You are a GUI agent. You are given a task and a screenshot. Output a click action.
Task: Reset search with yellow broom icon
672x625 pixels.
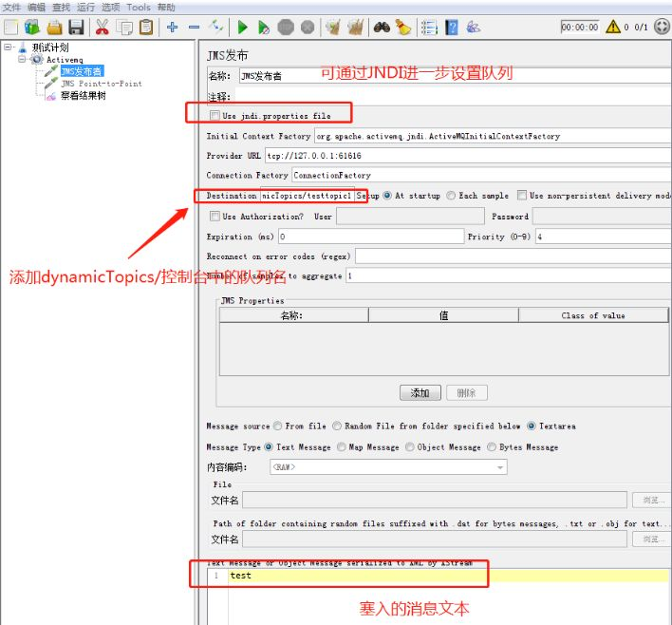402,28
